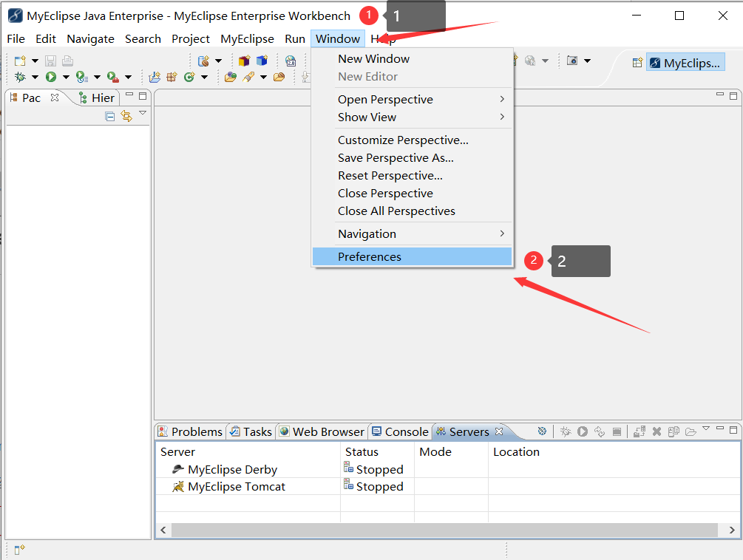This screenshot has height=560, width=743.
Task: Open the Debug configurations dropdown arrow
Action: [x=35, y=77]
